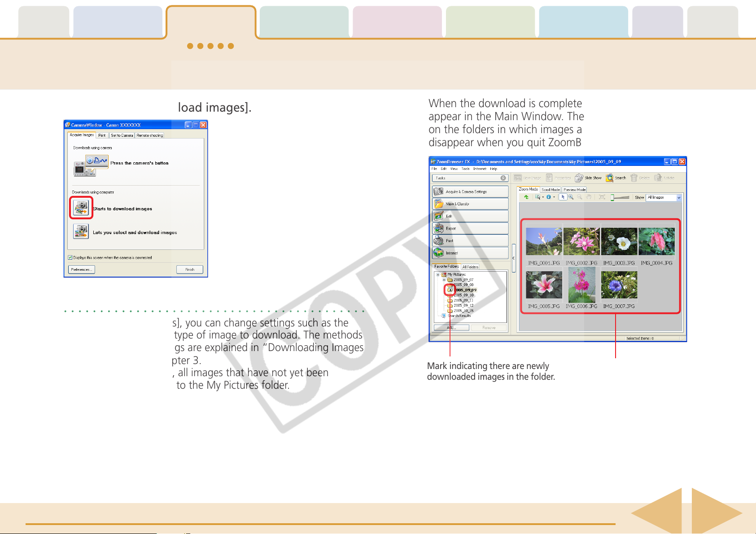Select the Acquire Images tab
The width and height of the screenshot is (756, 534).
click(x=82, y=135)
